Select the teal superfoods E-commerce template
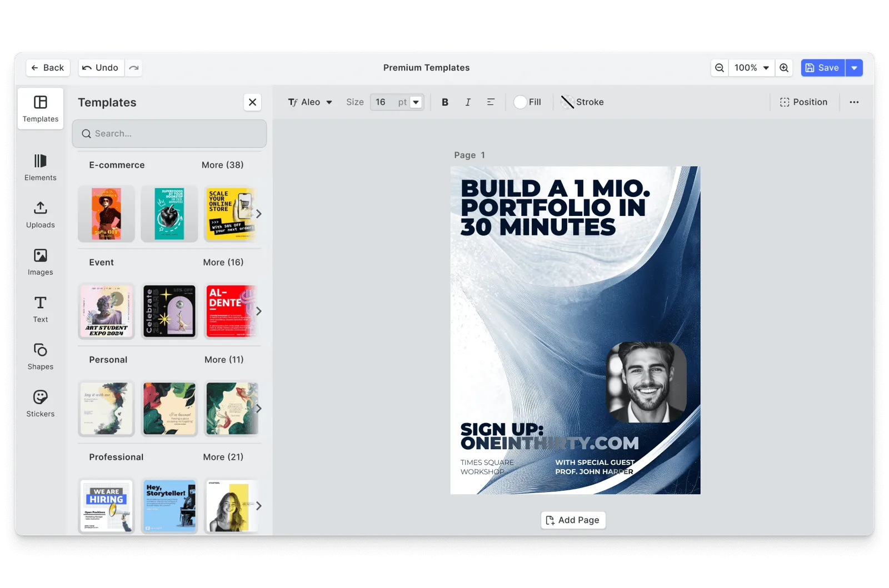889x588 pixels. coord(169,214)
